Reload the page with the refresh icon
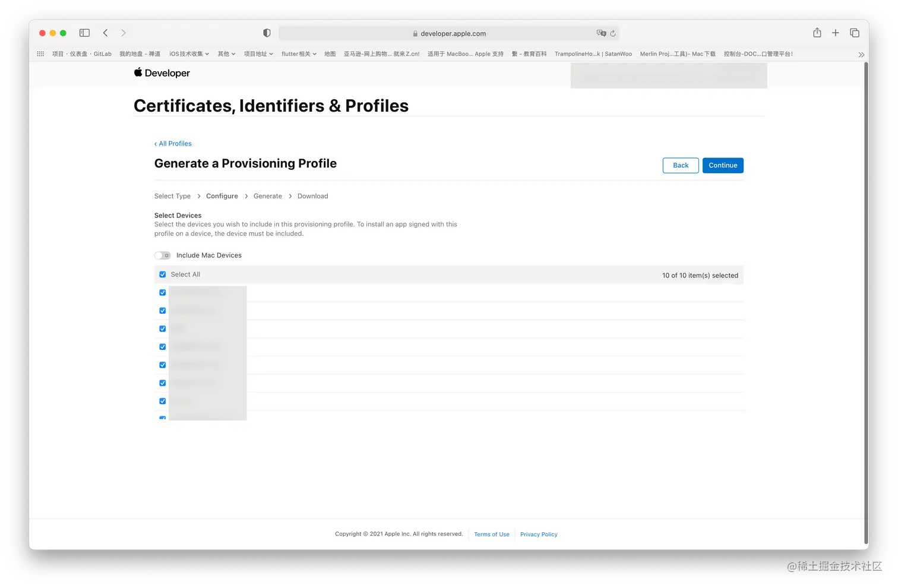This screenshot has width=898, height=588. click(613, 33)
